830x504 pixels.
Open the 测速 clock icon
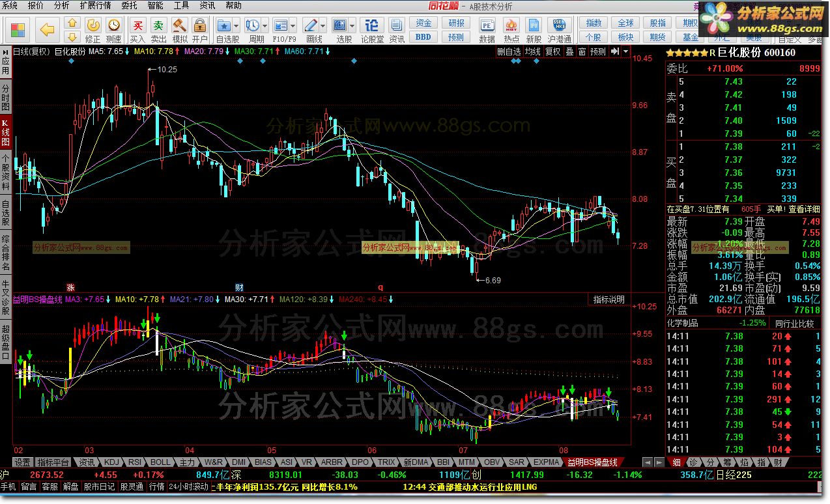(114, 25)
